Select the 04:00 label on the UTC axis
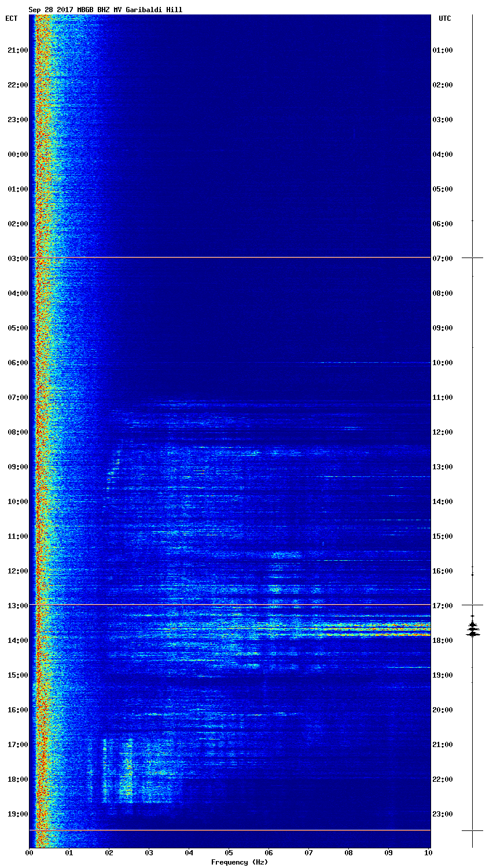This screenshot has width=493, height=868. point(443,155)
